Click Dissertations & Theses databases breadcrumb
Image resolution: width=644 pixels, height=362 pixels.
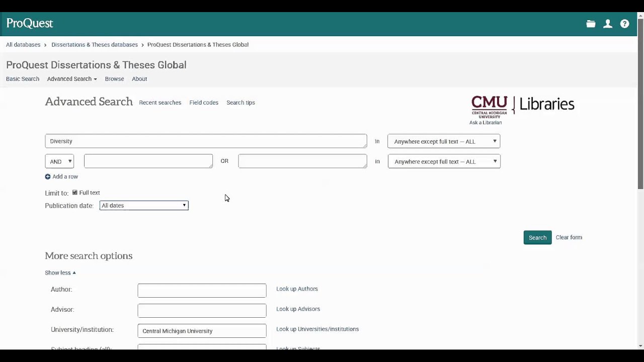coord(95,45)
